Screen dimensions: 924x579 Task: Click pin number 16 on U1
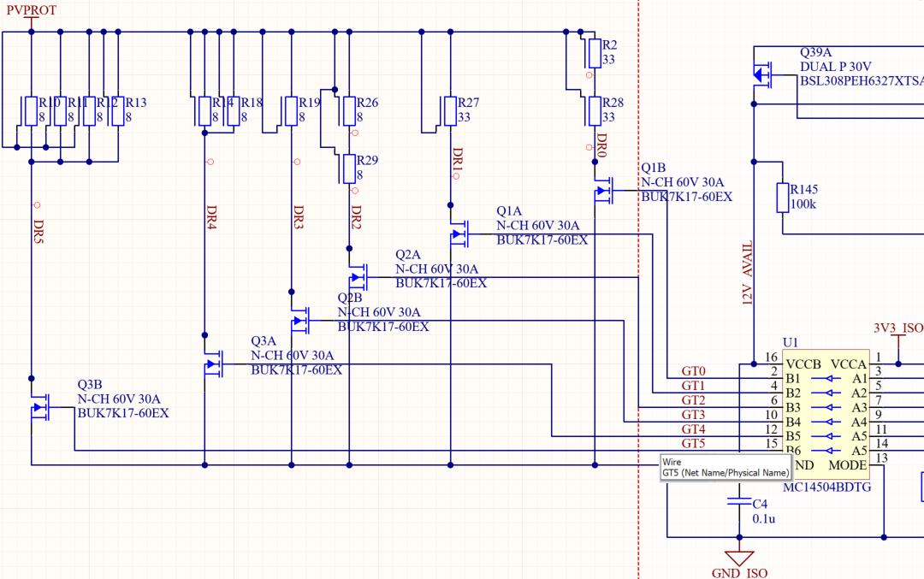pyautogui.click(x=772, y=357)
